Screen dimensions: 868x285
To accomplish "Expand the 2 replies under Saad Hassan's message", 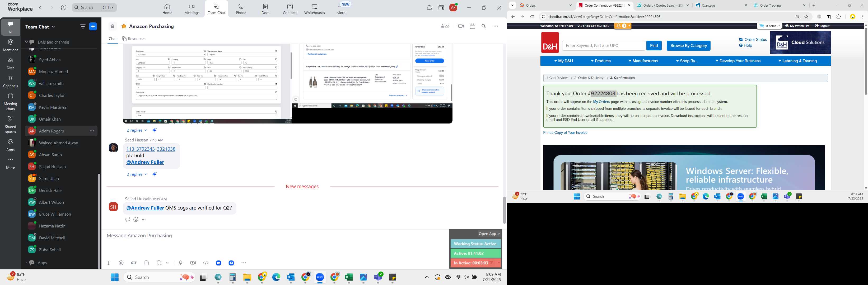I will [x=137, y=174].
